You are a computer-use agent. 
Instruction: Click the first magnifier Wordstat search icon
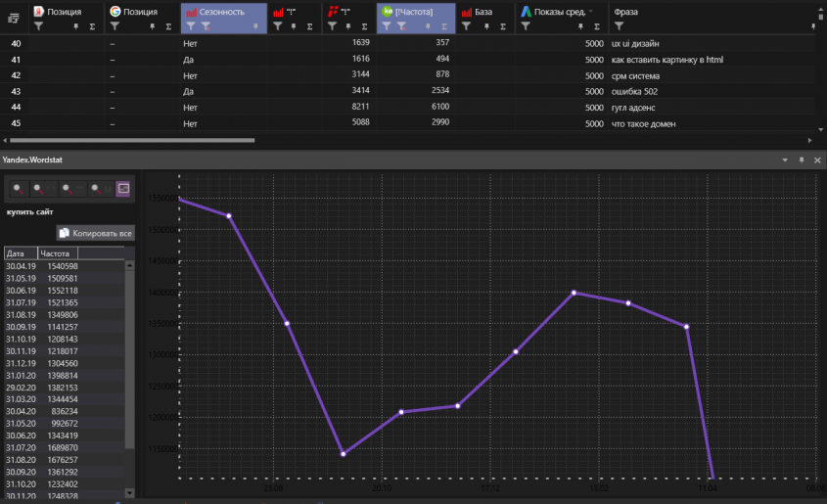point(18,189)
